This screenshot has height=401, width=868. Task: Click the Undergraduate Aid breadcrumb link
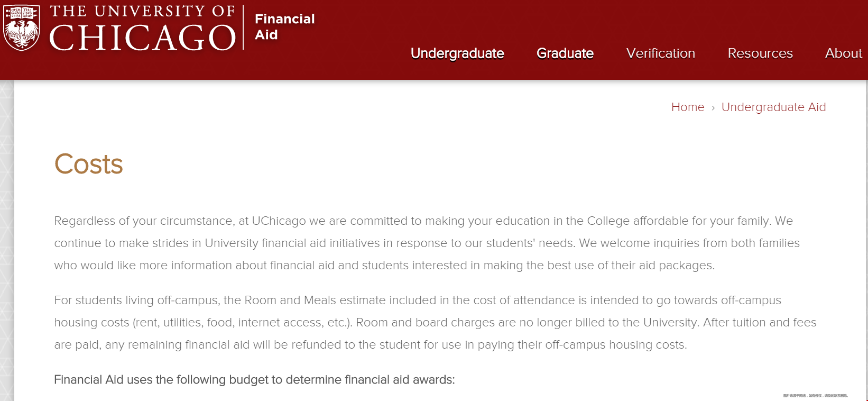pos(773,107)
